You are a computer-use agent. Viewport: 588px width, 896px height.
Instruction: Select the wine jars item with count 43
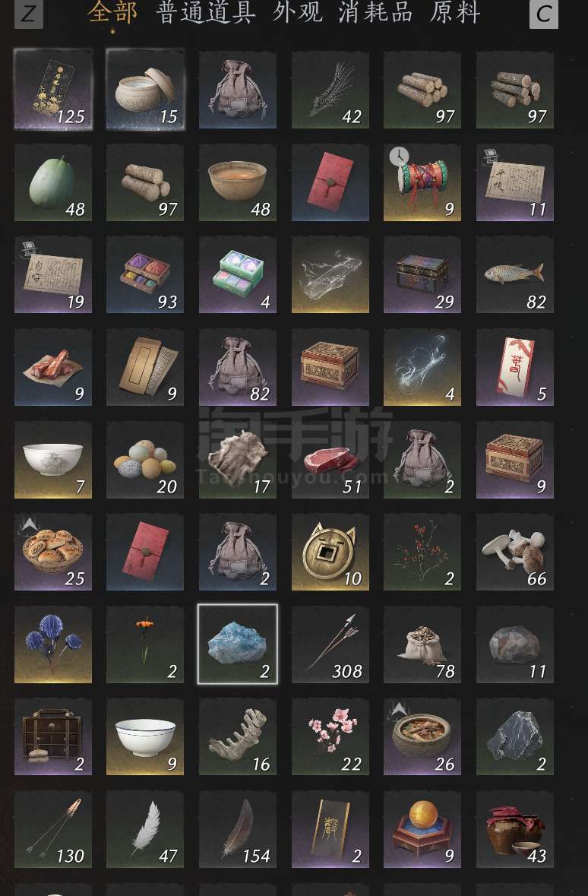(515, 829)
